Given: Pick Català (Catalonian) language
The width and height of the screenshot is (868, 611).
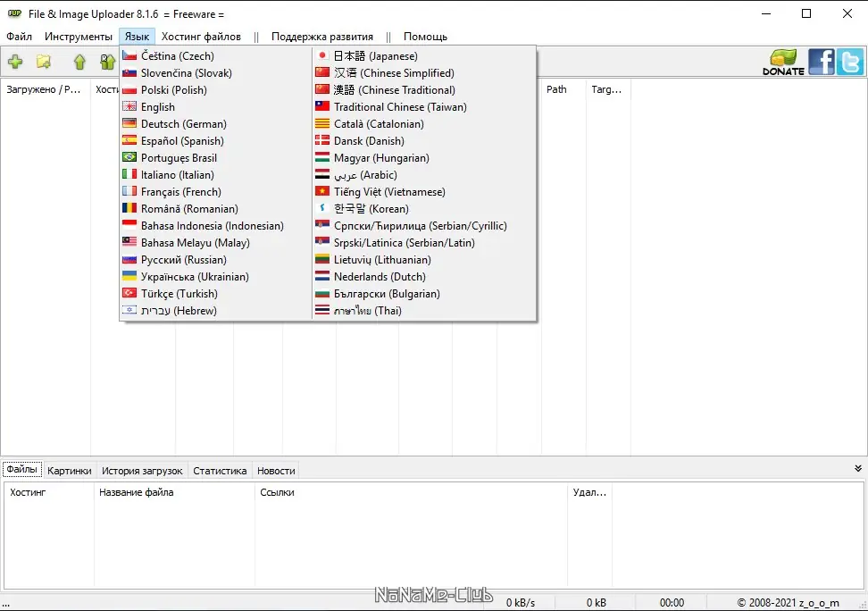Looking at the screenshot, I should click(424, 124).
